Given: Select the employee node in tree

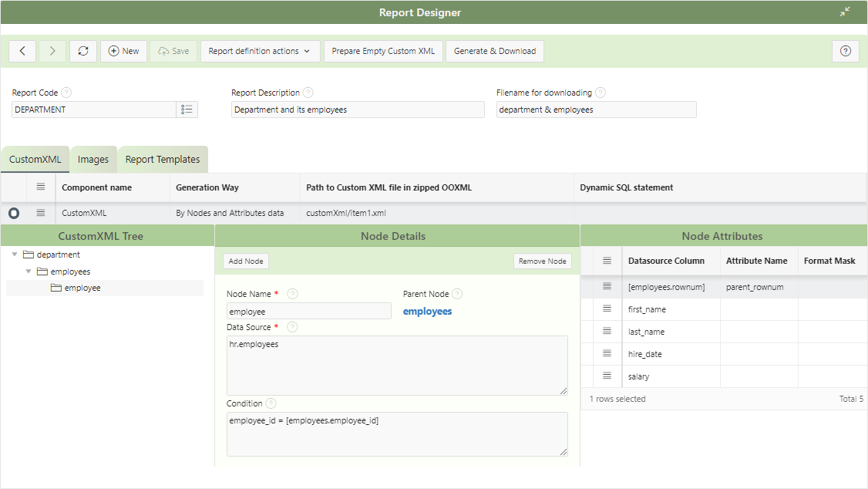Looking at the screenshot, I should point(82,288).
